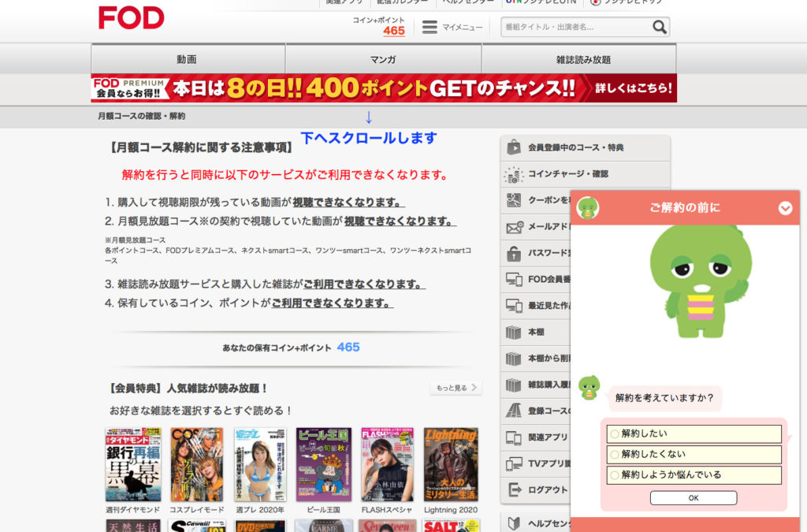The image size is (807, 532).
Task: Open the マンガ tab
Action: click(384, 59)
